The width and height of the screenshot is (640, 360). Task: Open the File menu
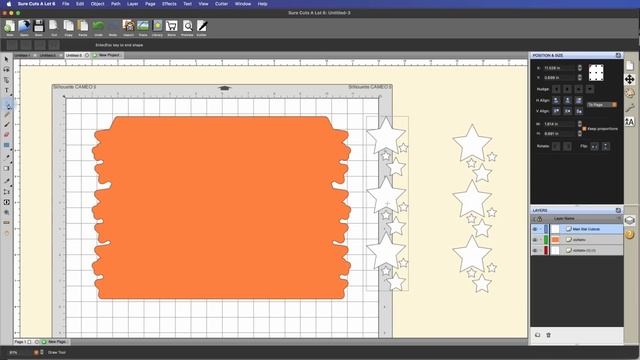click(x=65, y=4)
